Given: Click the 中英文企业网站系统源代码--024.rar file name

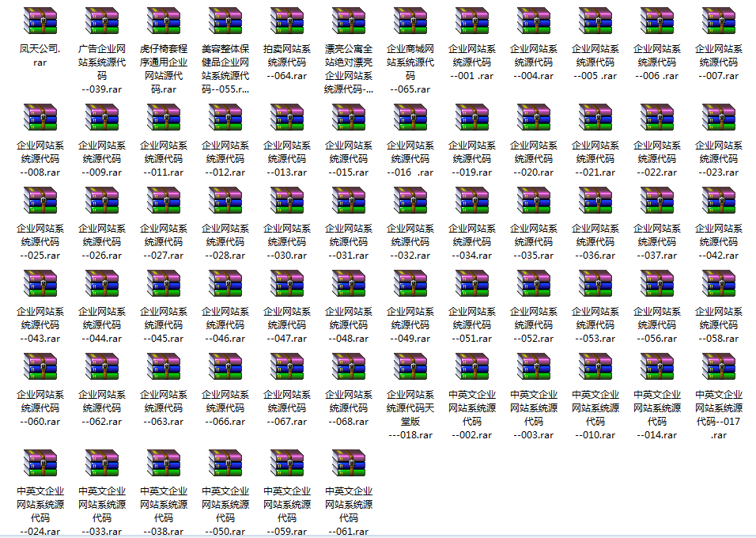Looking at the screenshot, I should (x=40, y=510).
